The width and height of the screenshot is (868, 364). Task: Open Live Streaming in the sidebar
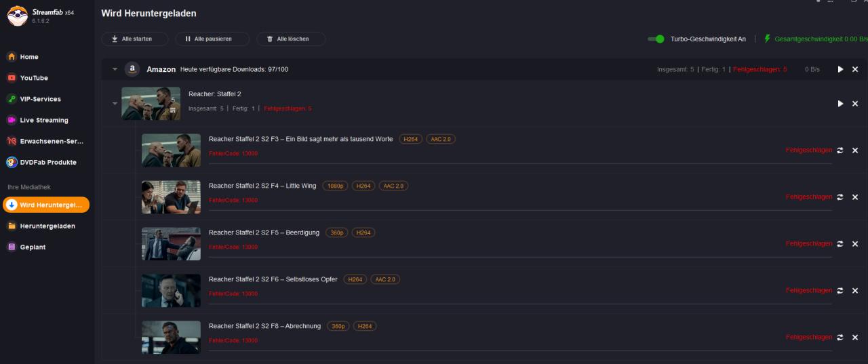pos(43,120)
